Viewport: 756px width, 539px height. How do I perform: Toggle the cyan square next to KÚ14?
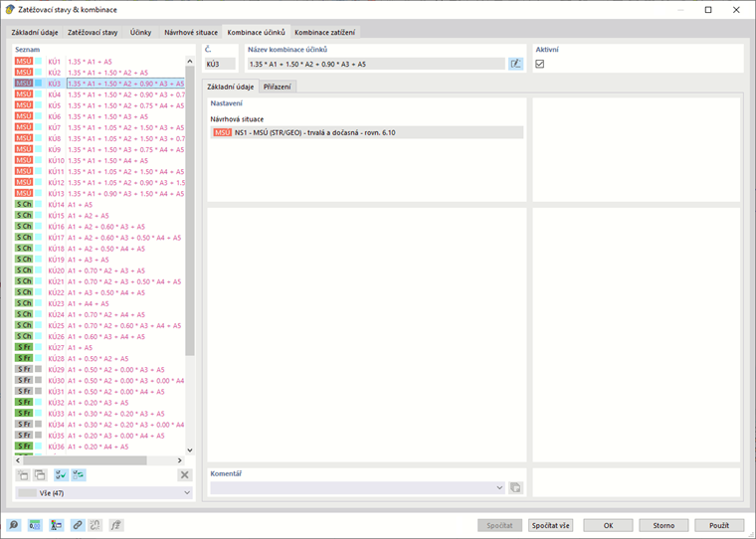(38, 205)
